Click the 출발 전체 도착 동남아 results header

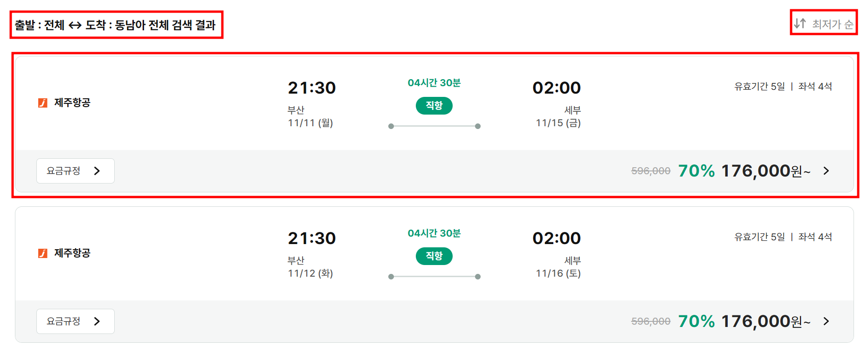(x=117, y=25)
